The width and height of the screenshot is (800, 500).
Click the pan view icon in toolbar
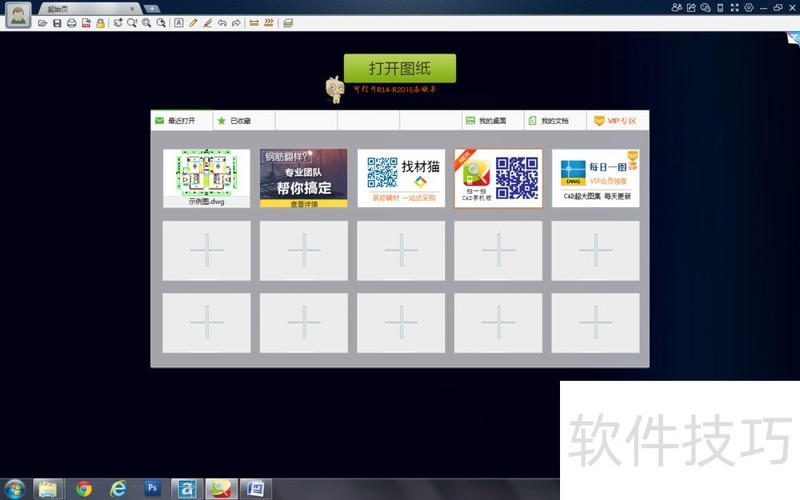pyautogui.click(x=118, y=23)
